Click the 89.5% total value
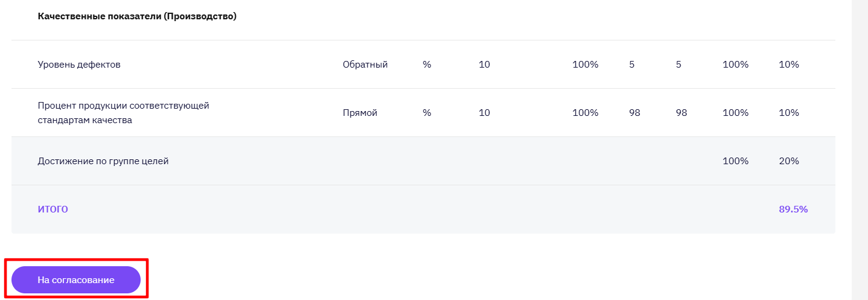Viewport: 868px width, 300px height. [x=793, y=209]
